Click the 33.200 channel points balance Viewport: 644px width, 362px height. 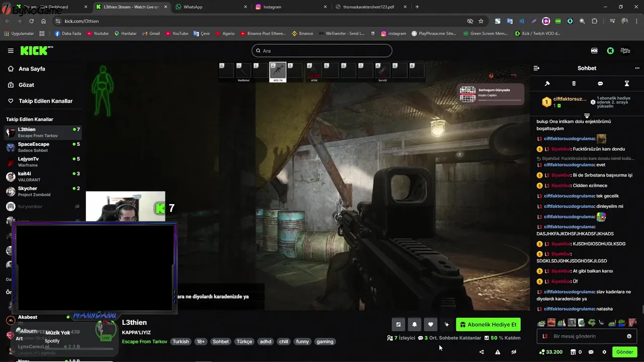(x=550, y=352)
